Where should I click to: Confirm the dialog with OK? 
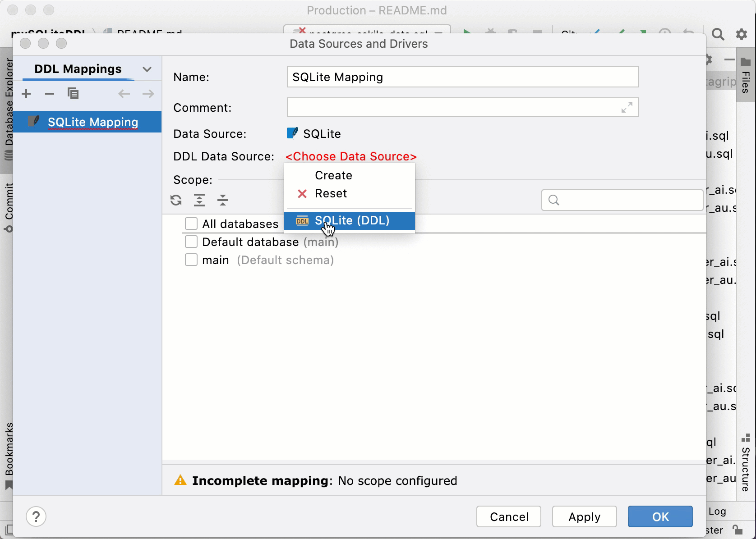[660, 516]
